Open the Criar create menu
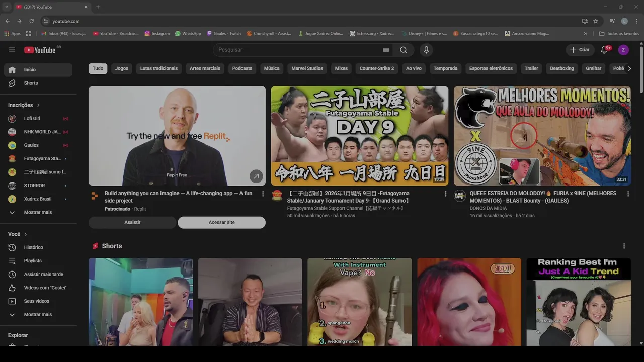Viewport: 644px width, 362px height. (579, 50)
